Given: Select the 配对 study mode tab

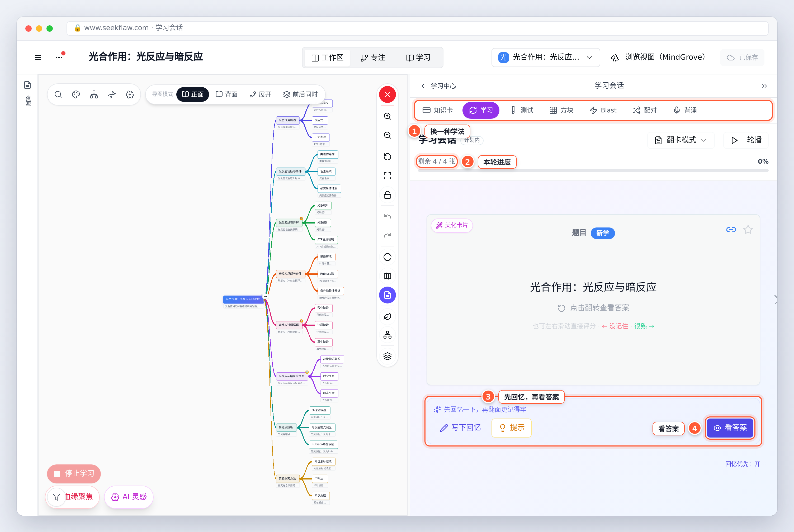Looking at the screenshot, I should pos(644,110).
